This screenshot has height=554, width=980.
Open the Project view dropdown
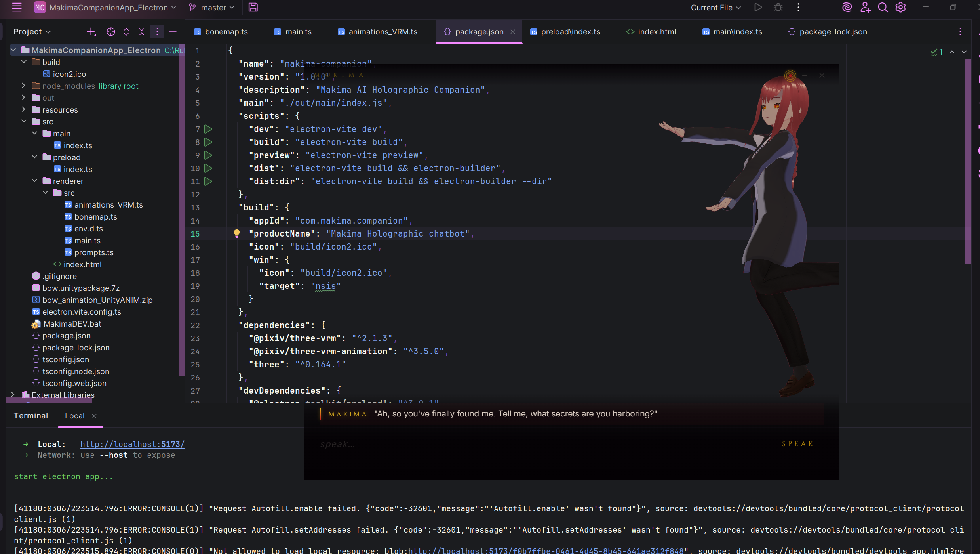coord(32,32)
